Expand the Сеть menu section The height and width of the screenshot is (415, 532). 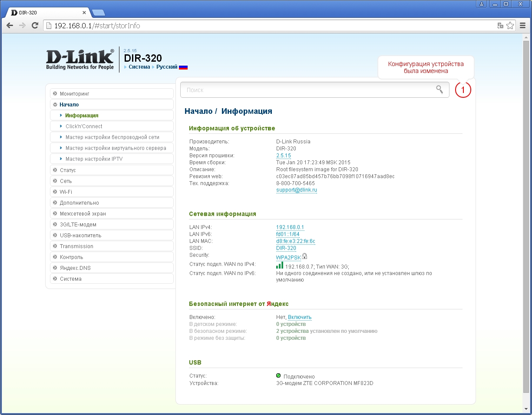click(x=112, y=181)
